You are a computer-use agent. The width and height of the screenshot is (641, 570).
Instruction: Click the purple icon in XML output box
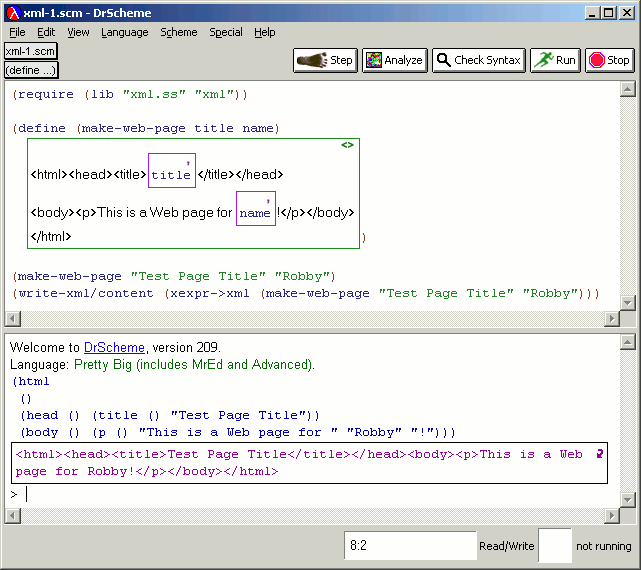pyautogui.click(x=599, y=454)
